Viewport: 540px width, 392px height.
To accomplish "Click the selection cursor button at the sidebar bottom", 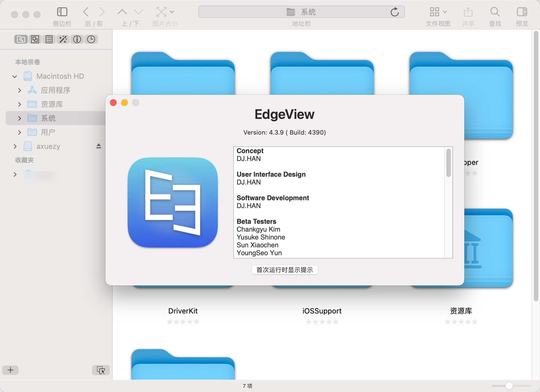I will [x=101, y=370].
